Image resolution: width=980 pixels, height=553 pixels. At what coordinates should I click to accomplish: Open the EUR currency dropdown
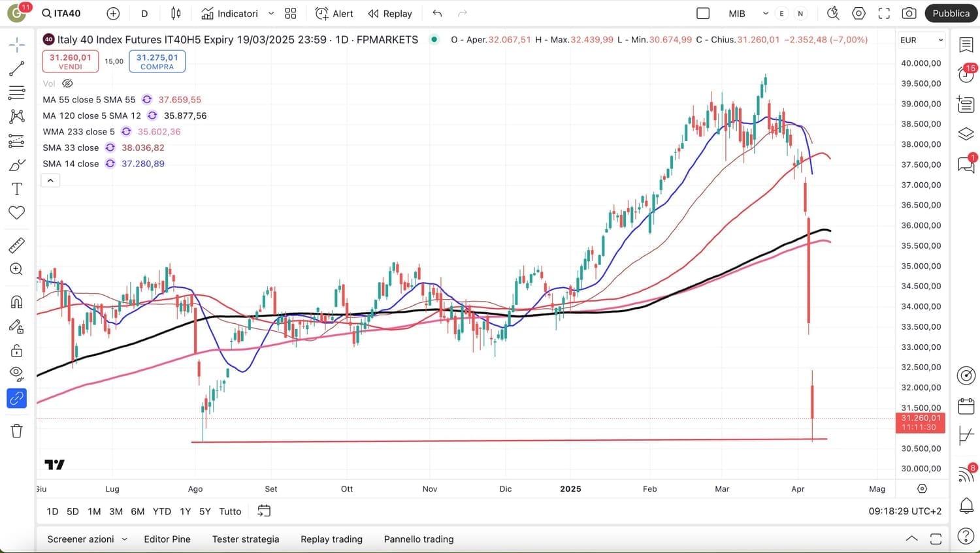point(921,40)
